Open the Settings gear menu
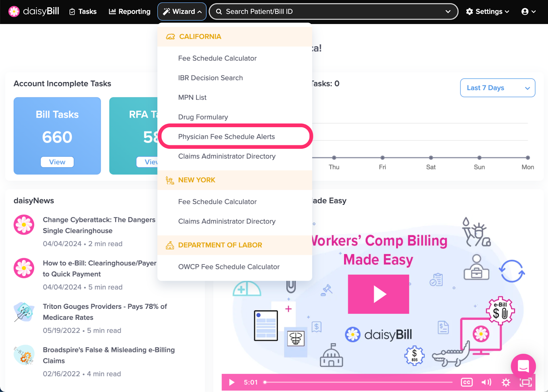This screenshot has height=392, width=548. (487, 12)
